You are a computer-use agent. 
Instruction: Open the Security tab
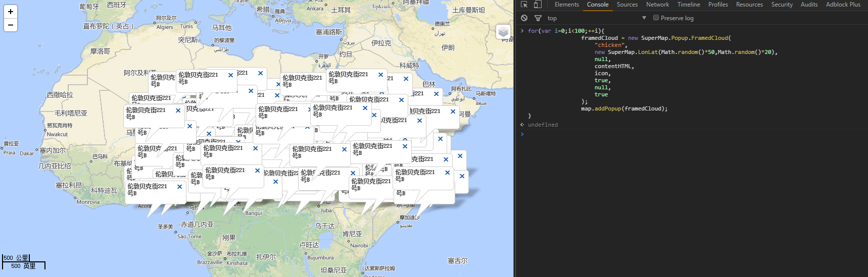coord(782,5)
